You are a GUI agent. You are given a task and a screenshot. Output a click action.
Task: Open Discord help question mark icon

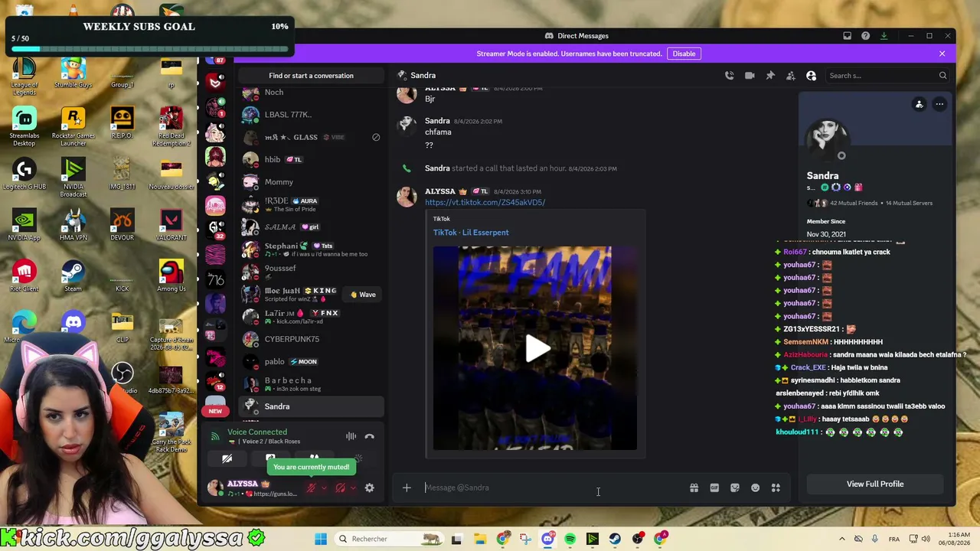coord(865,36)
